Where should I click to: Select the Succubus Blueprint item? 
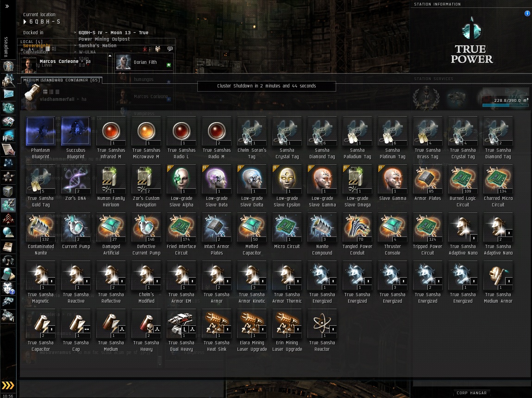pyautogui.click(x=75, y=138)
